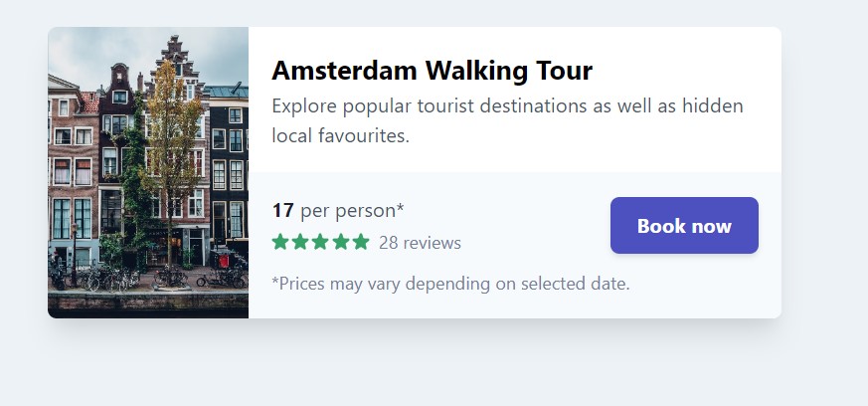Click the Amsterdam Walking Tour title
This screenshot has width=868, height=406.
[432, 71]
